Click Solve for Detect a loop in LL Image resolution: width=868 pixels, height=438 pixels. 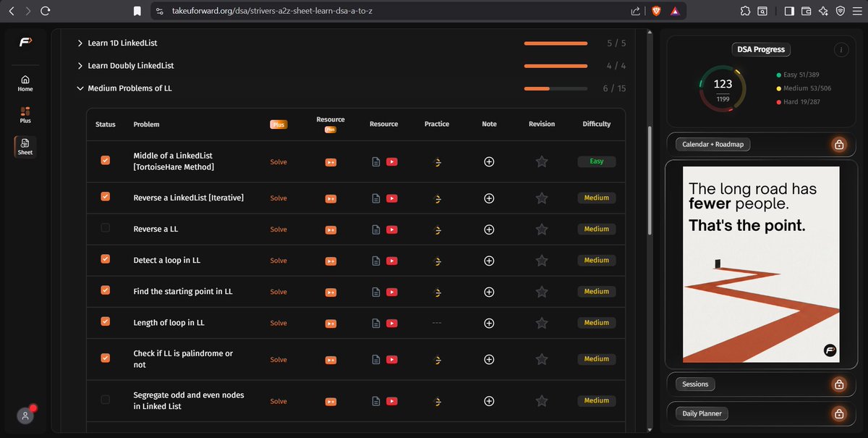coord(278,261)
